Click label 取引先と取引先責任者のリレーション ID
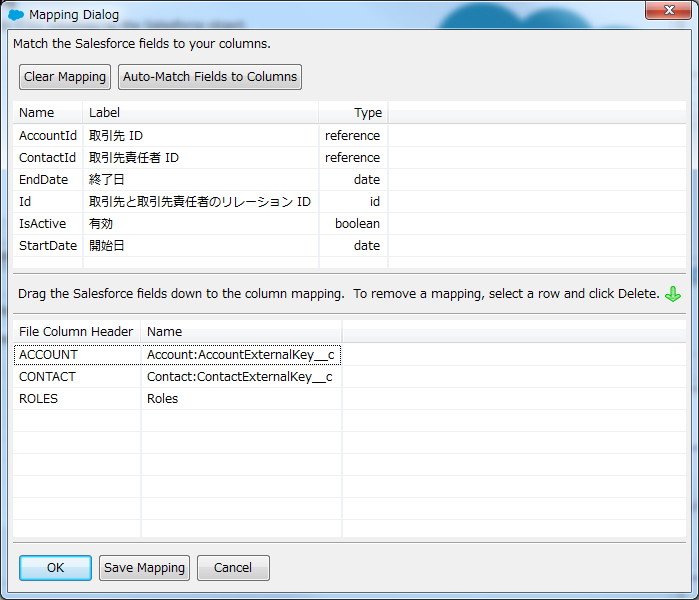 coord(200,201)
